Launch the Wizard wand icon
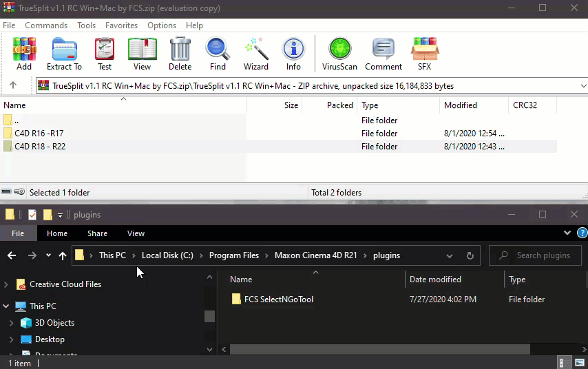Screen dimensions: 588x369 (x=256, y=49)
